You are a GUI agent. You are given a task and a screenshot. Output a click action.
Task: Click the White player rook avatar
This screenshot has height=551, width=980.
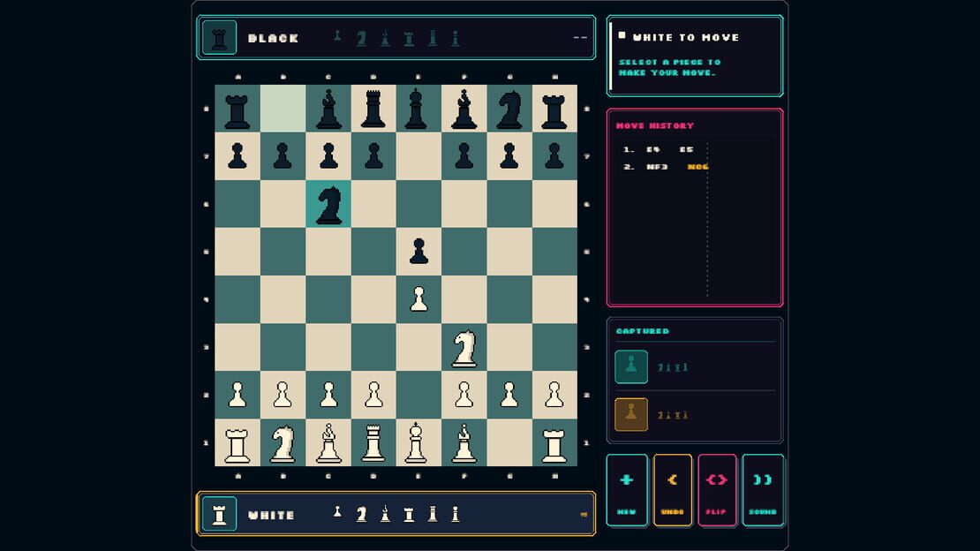pos(219,514)
